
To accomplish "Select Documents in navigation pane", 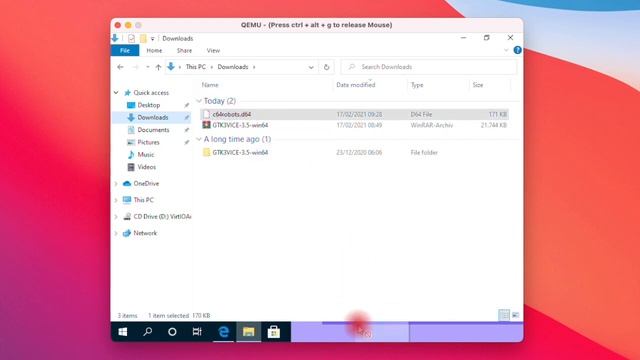I will tap(153, 130).
